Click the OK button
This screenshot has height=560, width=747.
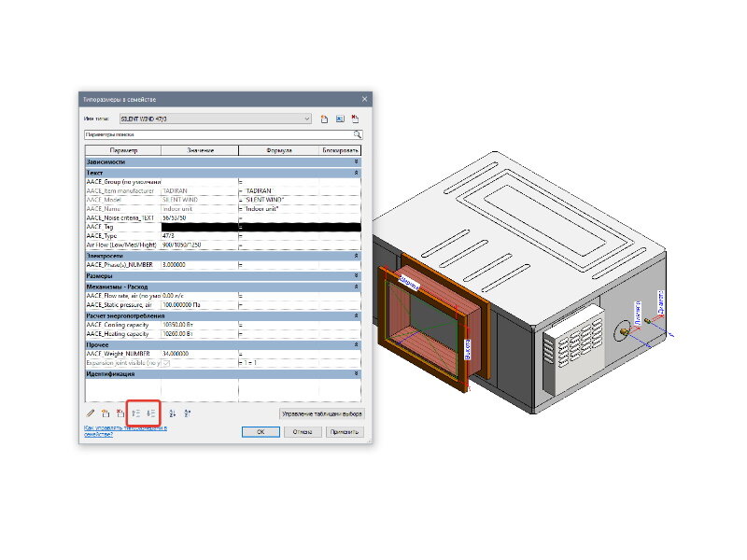pyautogui.click(x=261, y=432)
